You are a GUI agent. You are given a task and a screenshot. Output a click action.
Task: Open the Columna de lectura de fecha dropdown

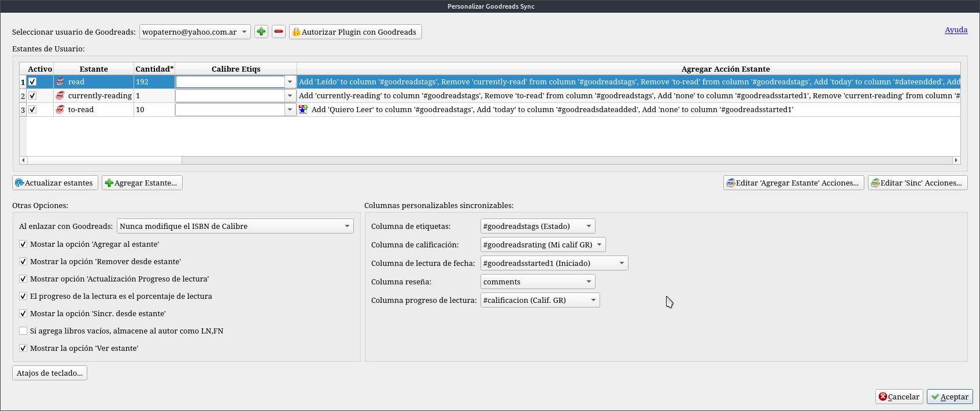coord(554,263)
